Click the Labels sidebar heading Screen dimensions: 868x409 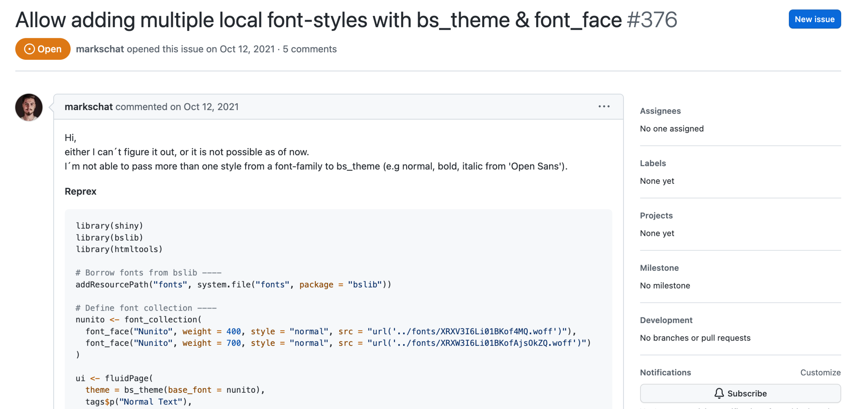point(653,163)
